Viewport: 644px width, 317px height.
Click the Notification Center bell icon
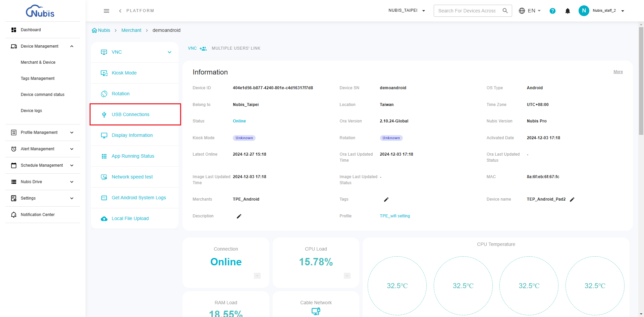point(14,215)
